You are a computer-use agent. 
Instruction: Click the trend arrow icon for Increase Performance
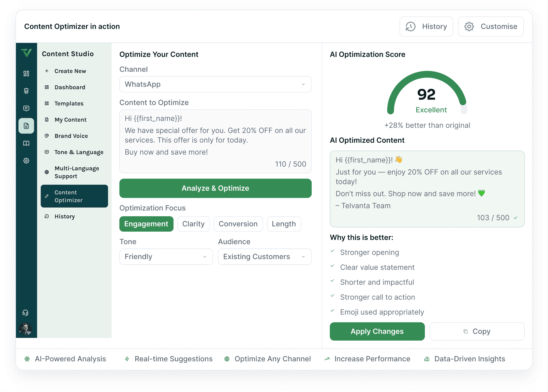tap(327, 359)
